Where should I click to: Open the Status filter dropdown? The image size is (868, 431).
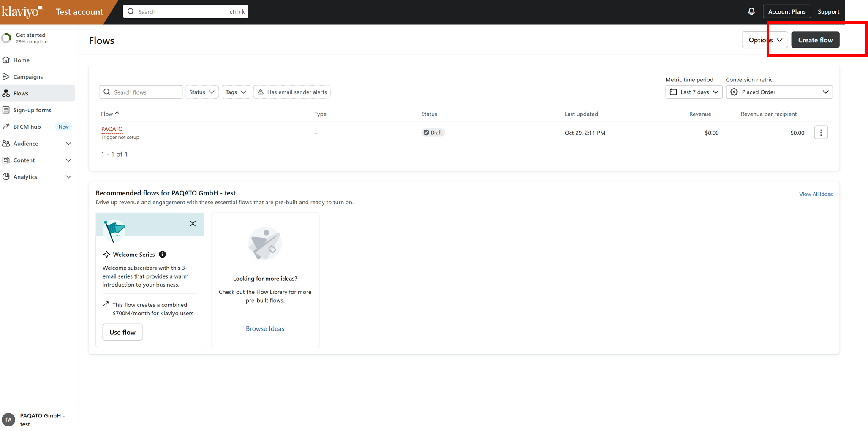202,92
